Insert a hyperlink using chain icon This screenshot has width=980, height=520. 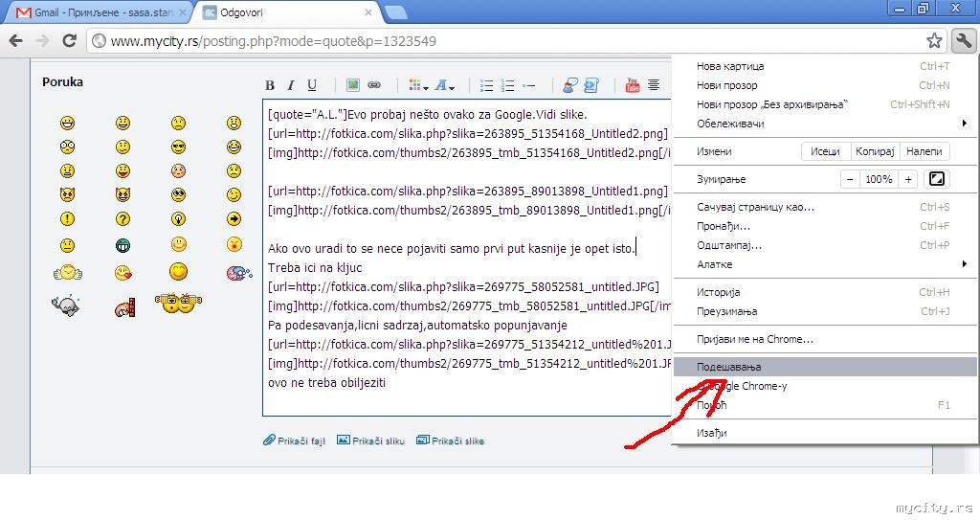(374, 84)
